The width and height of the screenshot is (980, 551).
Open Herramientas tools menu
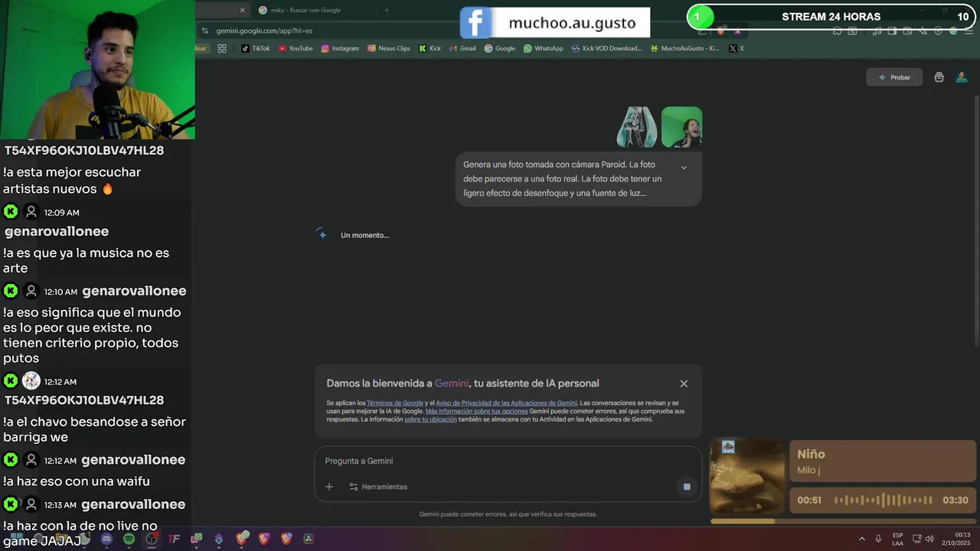click(x=378, y=487)
